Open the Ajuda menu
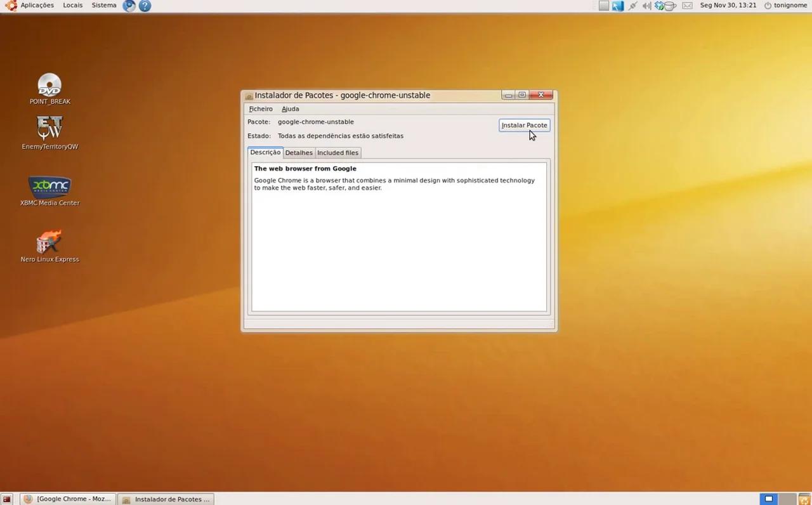Image resolution: width=812 pixels, height=505 pixels. click(290, 108)
